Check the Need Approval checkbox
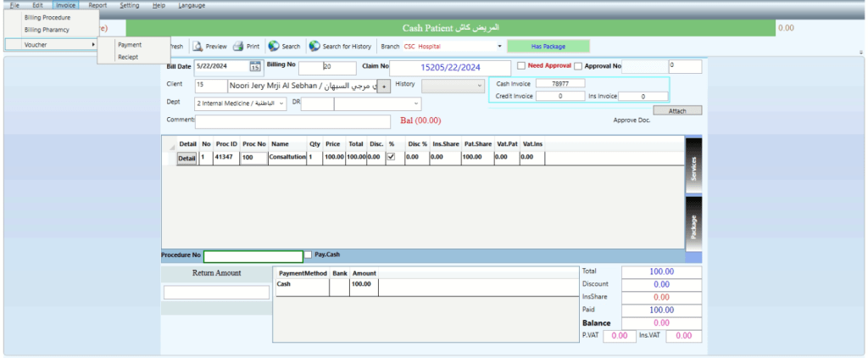The height and width of the screenshot is (358, 868). coord(521,66)
